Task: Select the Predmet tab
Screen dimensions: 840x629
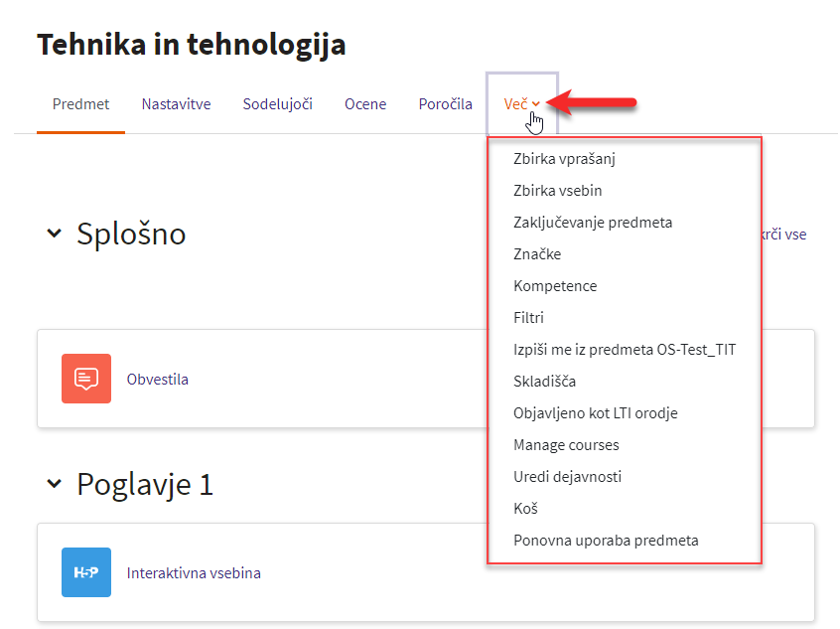Action: pos(80,103)
